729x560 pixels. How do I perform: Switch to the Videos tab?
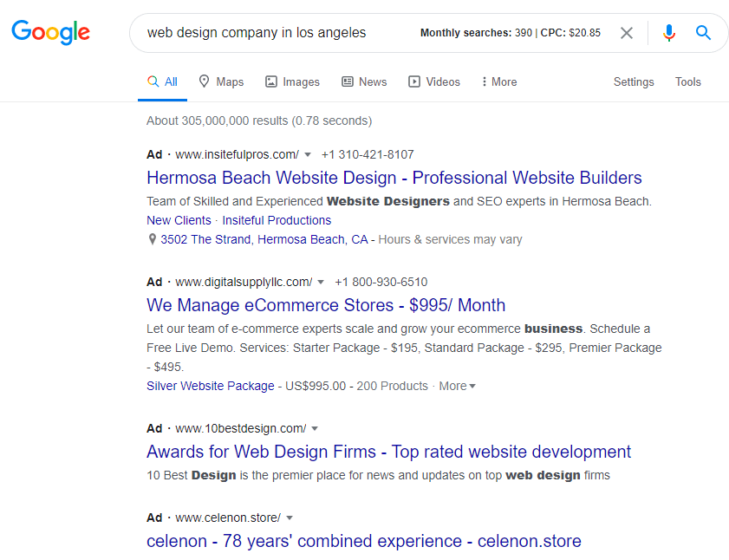pos(434,81)
